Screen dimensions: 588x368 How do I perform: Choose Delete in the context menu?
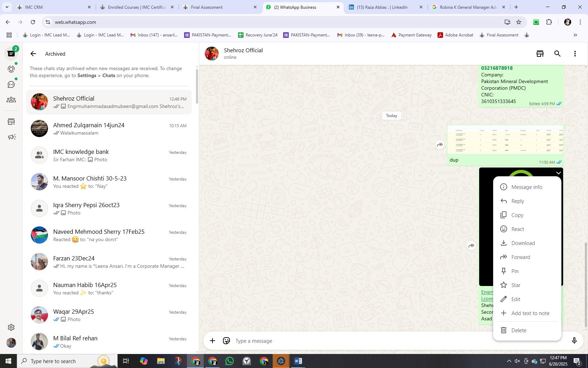[x=527, y=330]
